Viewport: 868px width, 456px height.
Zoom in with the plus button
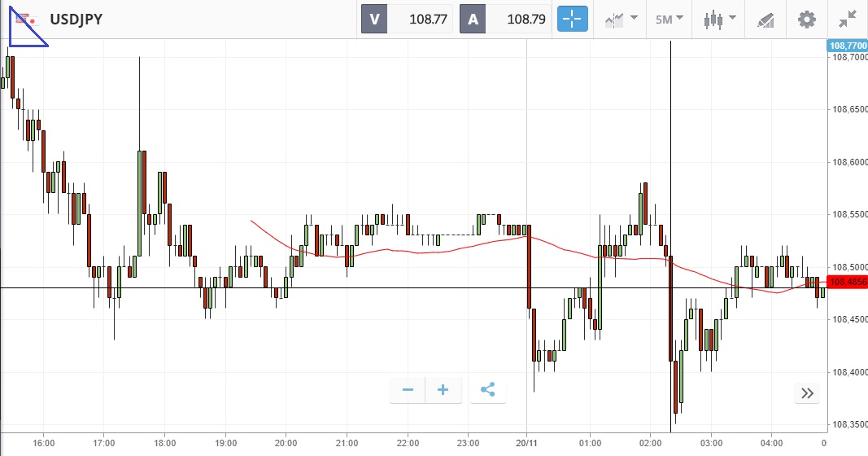point(443,390)
